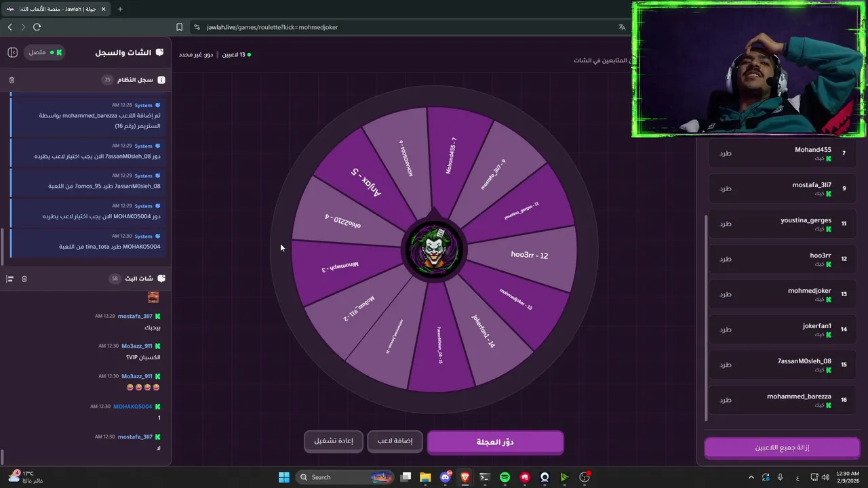This screenshot has height=488, width=868.
Task: Click system log entry mentioning tina_tota
Action: click(88, 242)
